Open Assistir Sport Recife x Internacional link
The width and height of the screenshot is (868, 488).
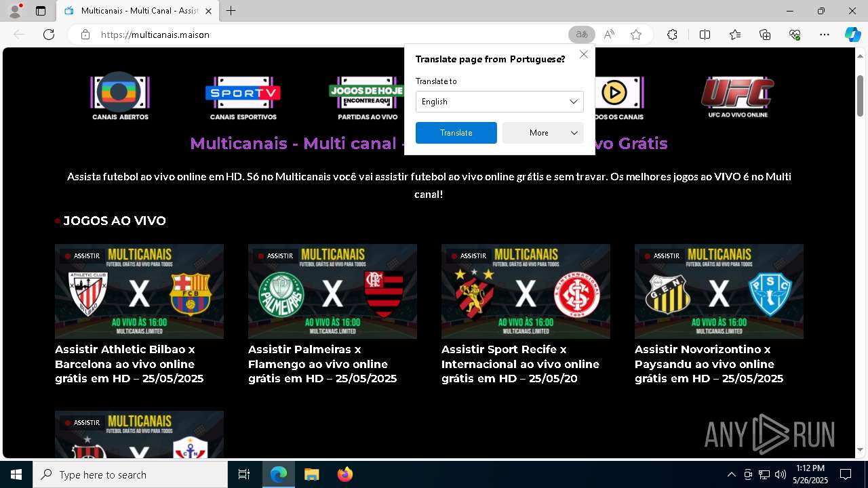[x=520, y=364]
